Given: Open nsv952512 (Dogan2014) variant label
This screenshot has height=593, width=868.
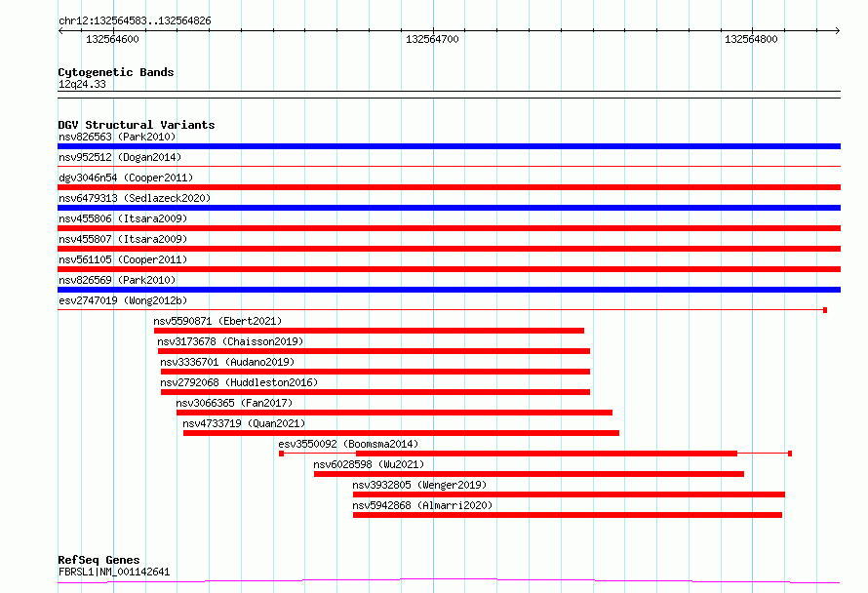Looking at the screenshot, I should tap(120, 157).
